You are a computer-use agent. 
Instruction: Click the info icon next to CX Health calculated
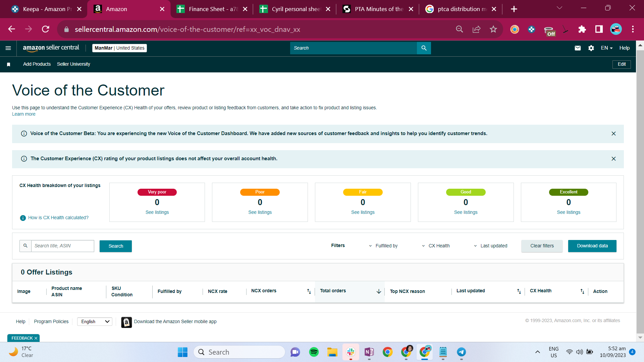[23, 218]
